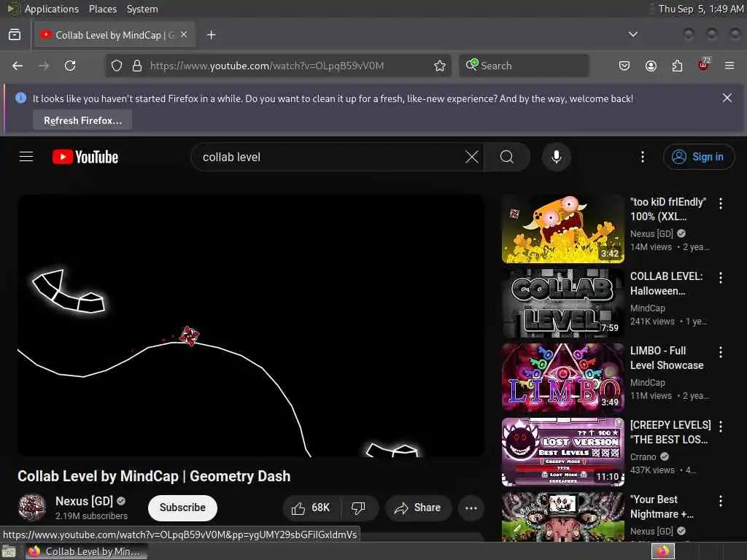Submit search with the magnifier button
The height and width of the screenshot is (560, 747).
click(x=507, y=157)
